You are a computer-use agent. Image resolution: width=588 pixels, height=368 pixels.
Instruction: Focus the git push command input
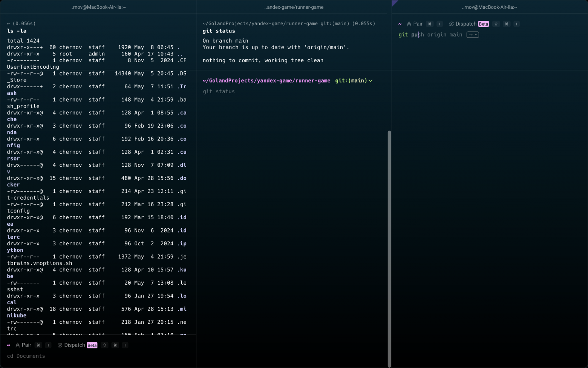click(430, 35)
